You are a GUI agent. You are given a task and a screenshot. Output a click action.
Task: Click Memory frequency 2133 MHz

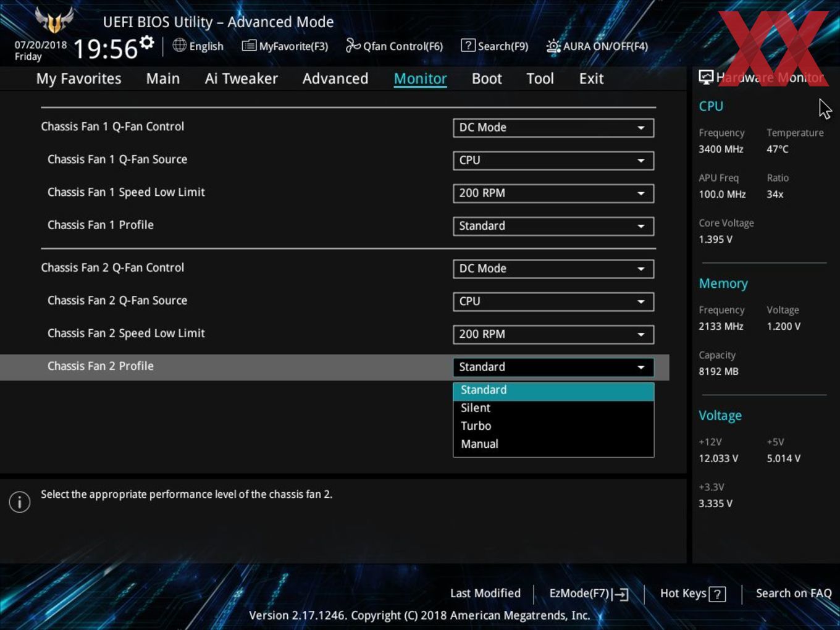(721, 327)
